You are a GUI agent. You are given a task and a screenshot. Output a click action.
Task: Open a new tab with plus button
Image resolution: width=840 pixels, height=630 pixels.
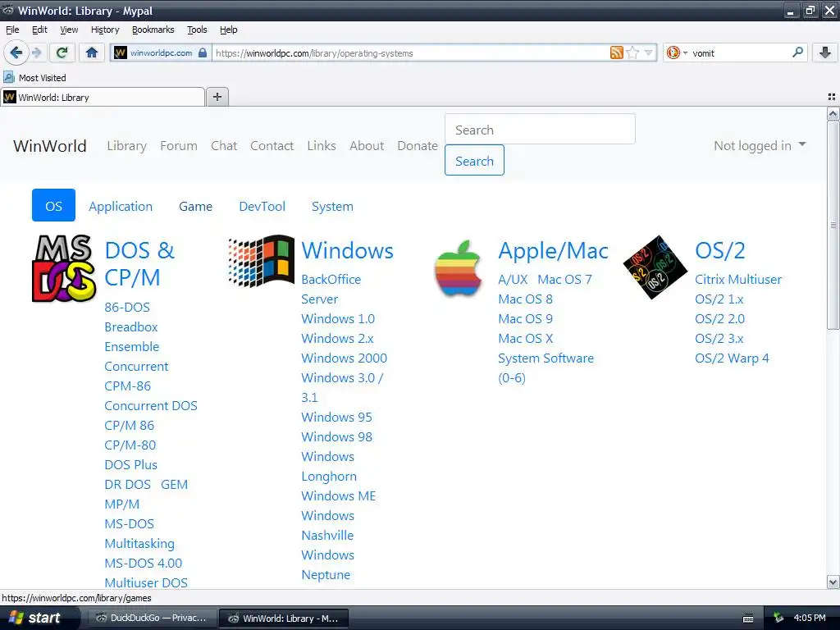217,97
